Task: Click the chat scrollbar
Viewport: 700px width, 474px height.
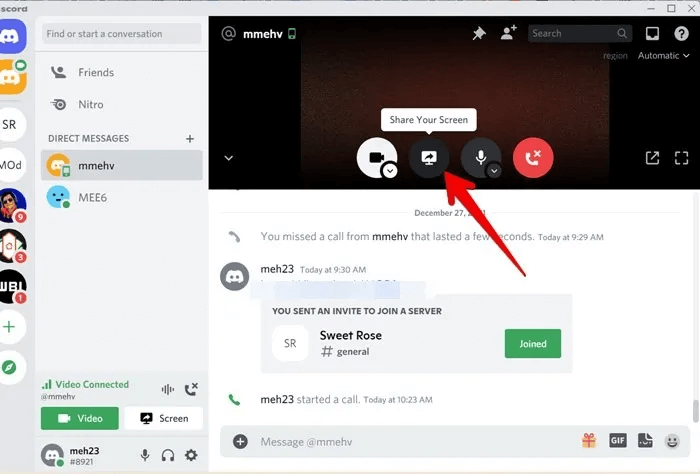Action: click(x=695, y=411)
